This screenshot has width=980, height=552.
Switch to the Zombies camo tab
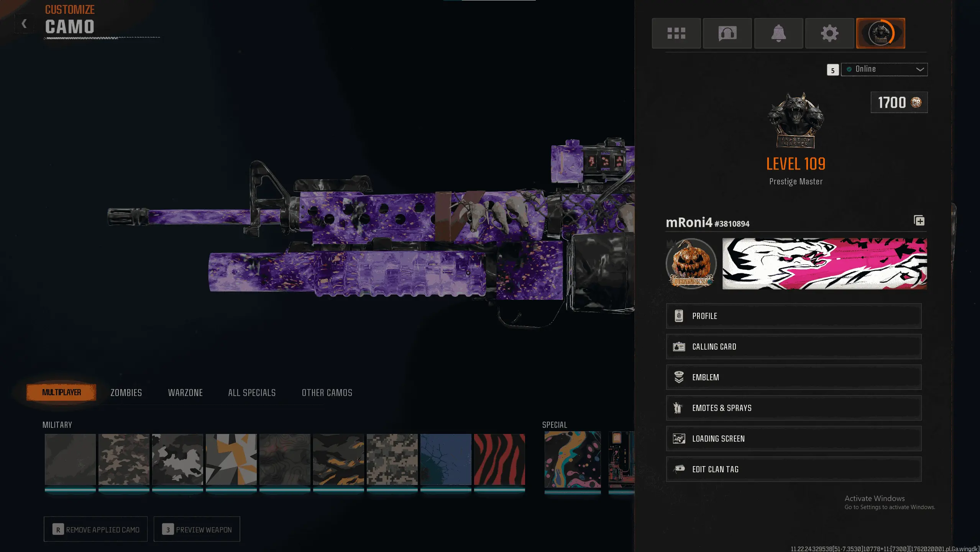(126, 393)
